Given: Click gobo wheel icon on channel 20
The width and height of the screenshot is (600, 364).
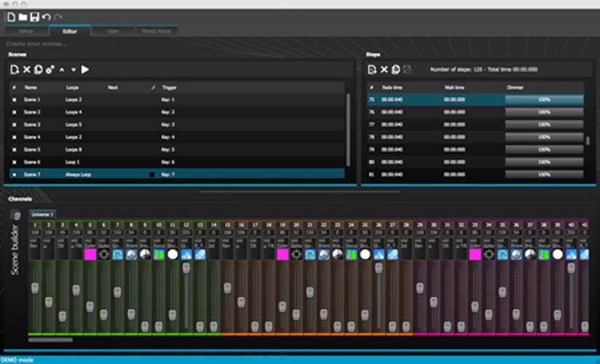Looking at the screenshot, I should (296, 255).
